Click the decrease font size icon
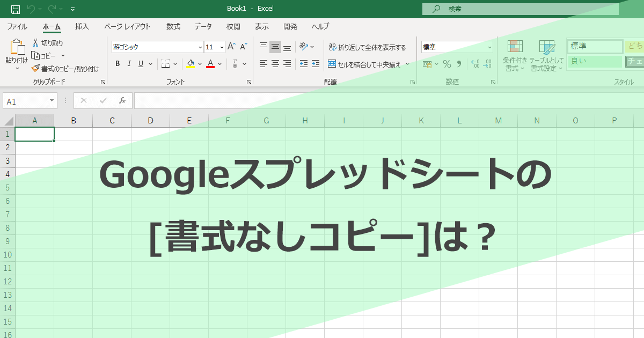The image size is (644, 338). point(244,47)
